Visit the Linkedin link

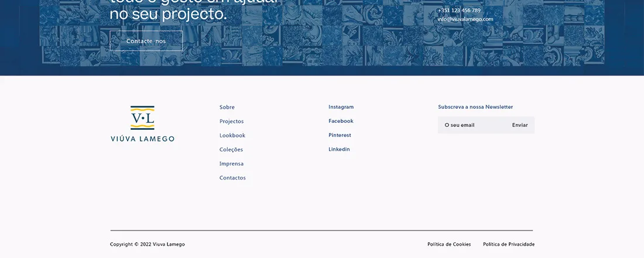pos(339,149)
